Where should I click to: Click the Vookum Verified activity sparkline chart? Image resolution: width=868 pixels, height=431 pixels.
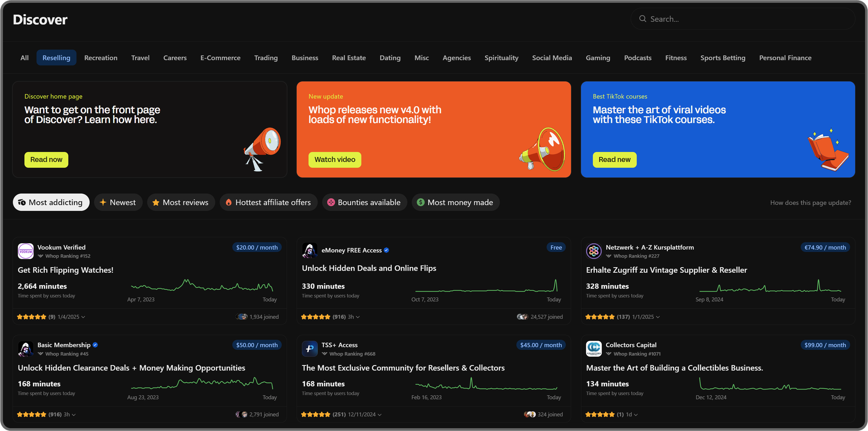pyautogui.click(x=202, y=285)
